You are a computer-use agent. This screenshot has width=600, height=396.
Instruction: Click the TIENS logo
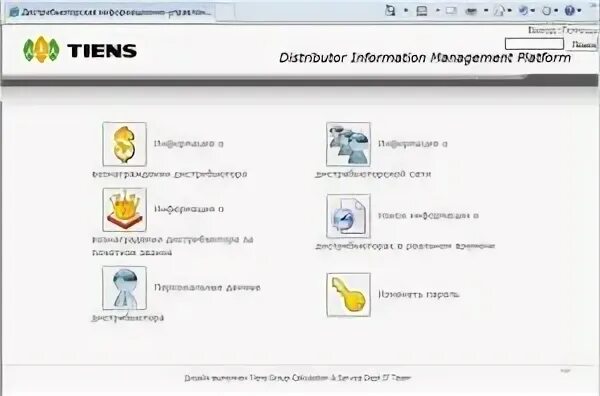coord(80,50)
